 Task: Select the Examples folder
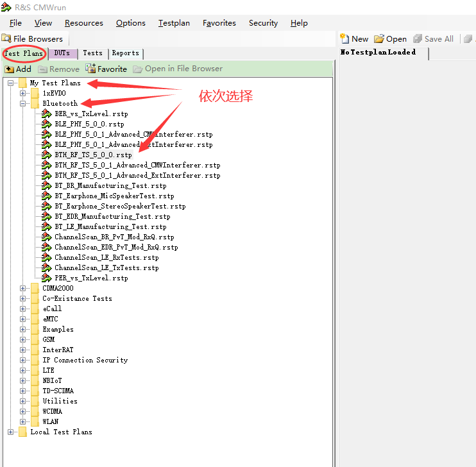pyautogui.click(x=58, y=330)
